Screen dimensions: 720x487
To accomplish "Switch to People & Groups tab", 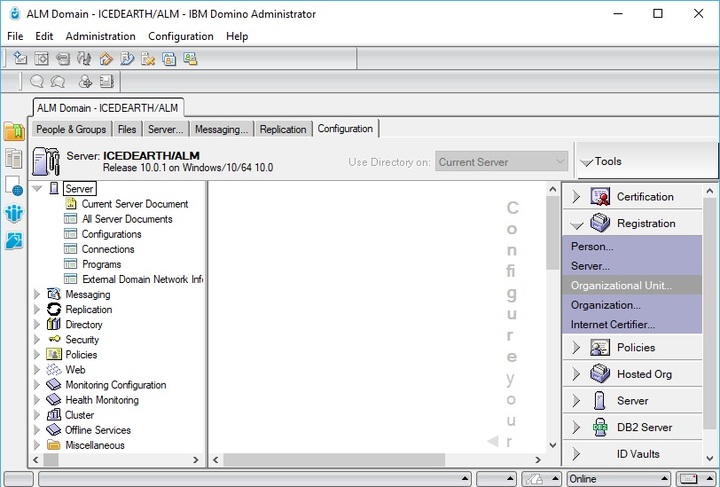I will [x=71, y=129].
